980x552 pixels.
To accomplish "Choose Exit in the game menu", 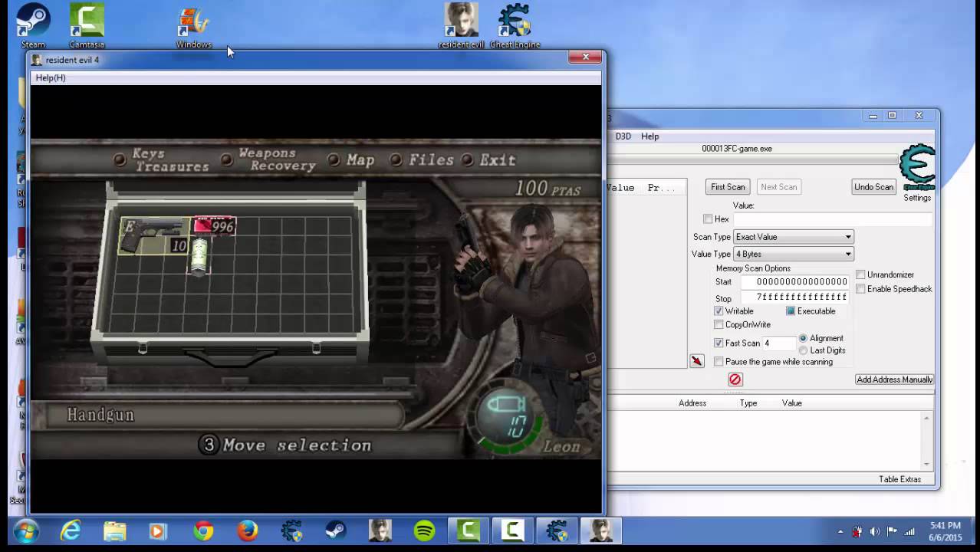I will pos(490,159).
